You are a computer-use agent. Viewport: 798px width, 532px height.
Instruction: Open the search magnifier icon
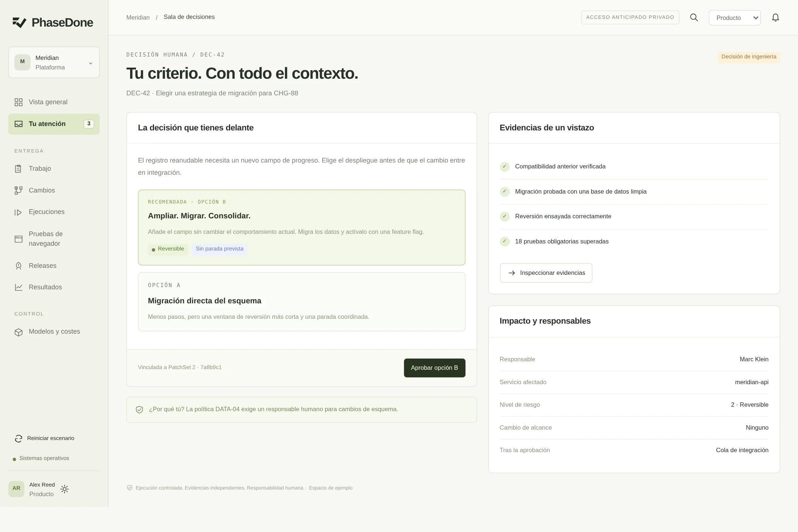click(694, 18)
